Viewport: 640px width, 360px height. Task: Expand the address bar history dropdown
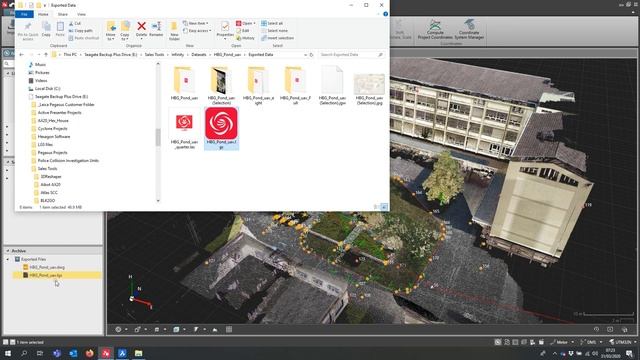[305, 55]
